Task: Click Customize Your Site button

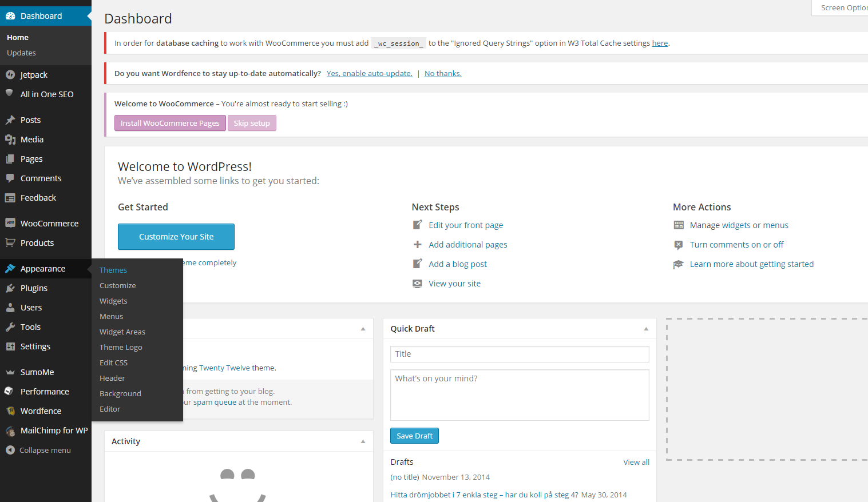Action: [x=176, y=237]
